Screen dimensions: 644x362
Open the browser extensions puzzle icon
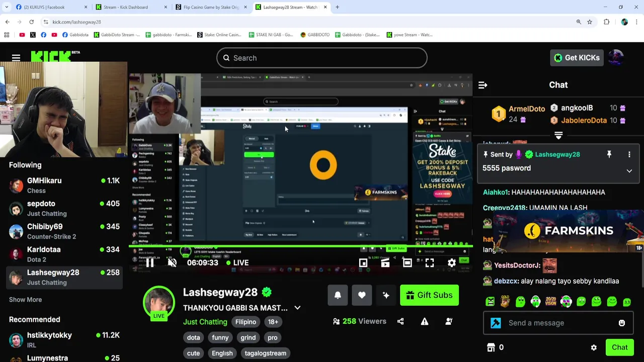[606, 22]
